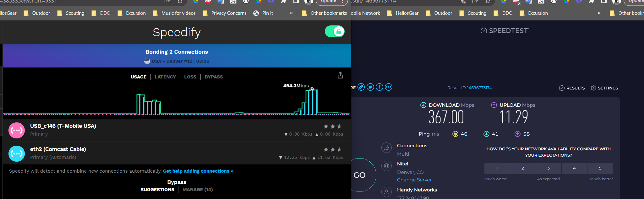This screenshot has height=199, width=644.
Task: Click the upload arrow icon by UPLOAD Mbps
Action: 494,105
